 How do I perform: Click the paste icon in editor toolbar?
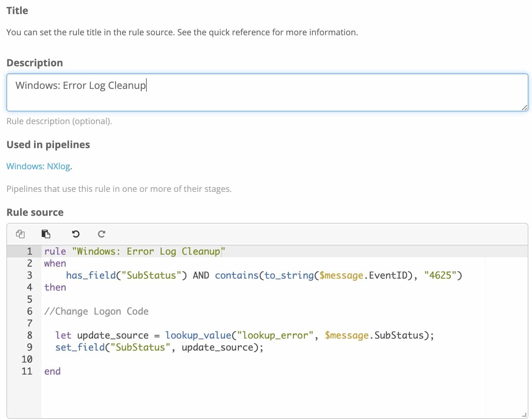click(x=46, y=234)
